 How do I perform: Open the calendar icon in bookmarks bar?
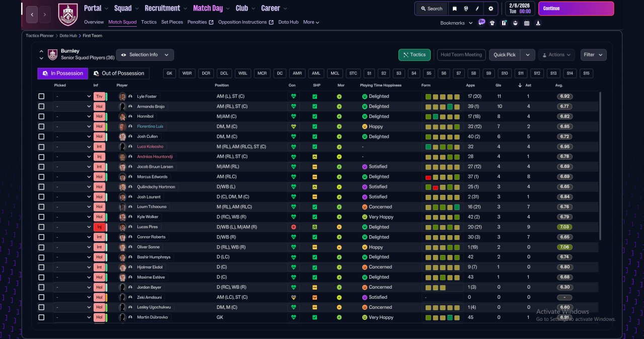tap(527, 23)
